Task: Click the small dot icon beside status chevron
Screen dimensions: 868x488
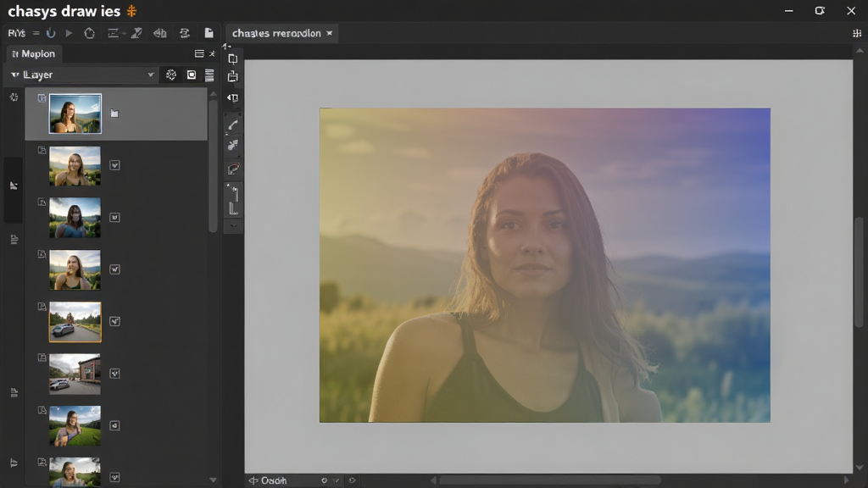Action: 325,480
